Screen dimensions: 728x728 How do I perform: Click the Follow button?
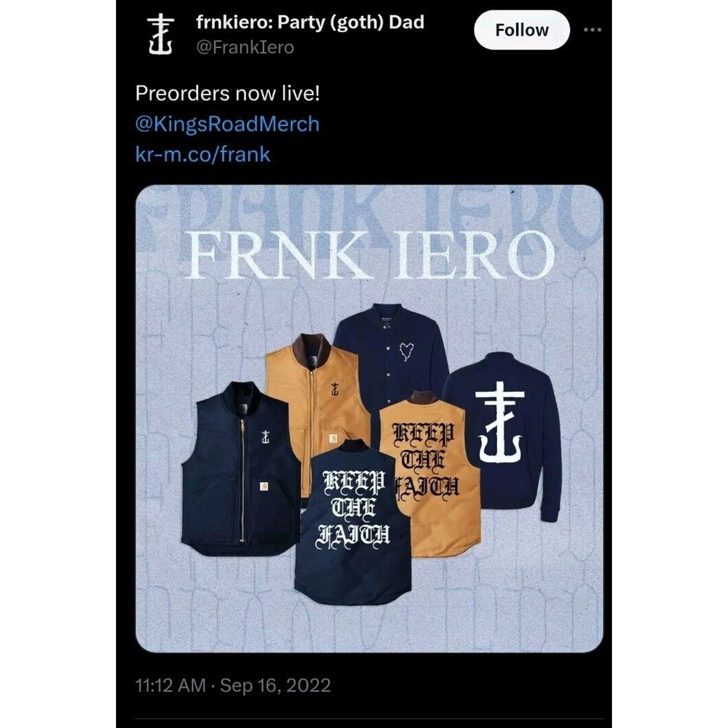pyautogui.click(x=521, y=30)
